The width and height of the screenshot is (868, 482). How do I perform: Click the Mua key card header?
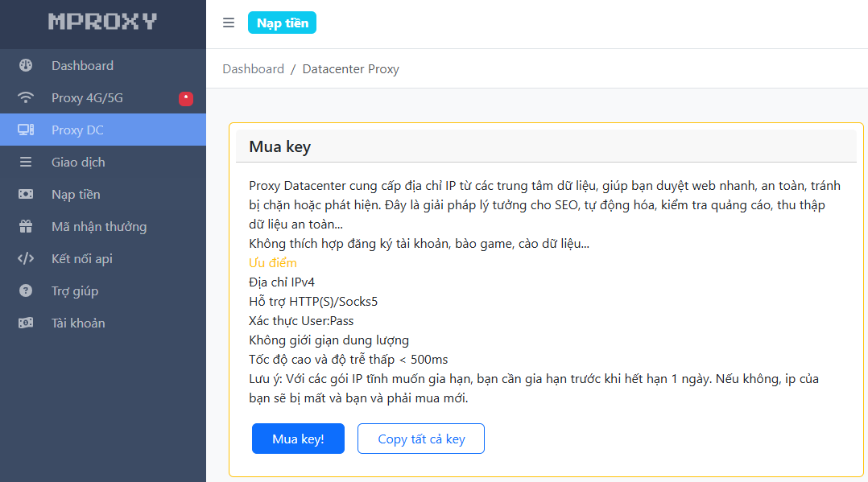(x=279, y=147)
